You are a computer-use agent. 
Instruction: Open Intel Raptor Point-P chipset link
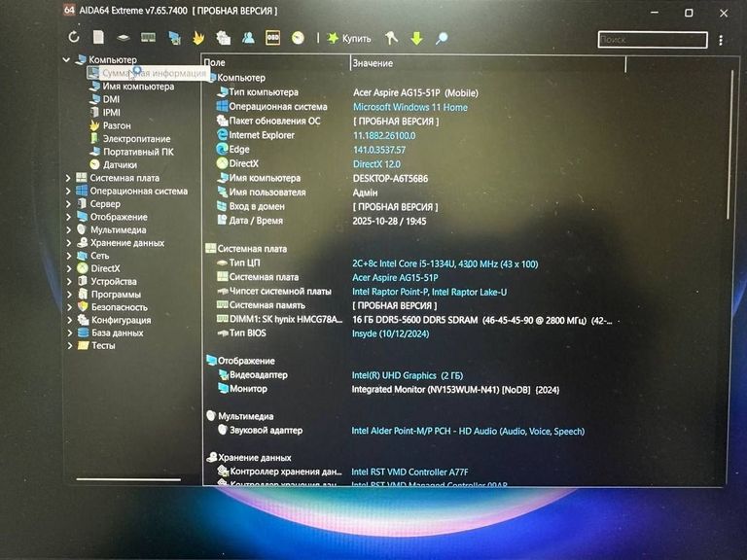point(429,292)
